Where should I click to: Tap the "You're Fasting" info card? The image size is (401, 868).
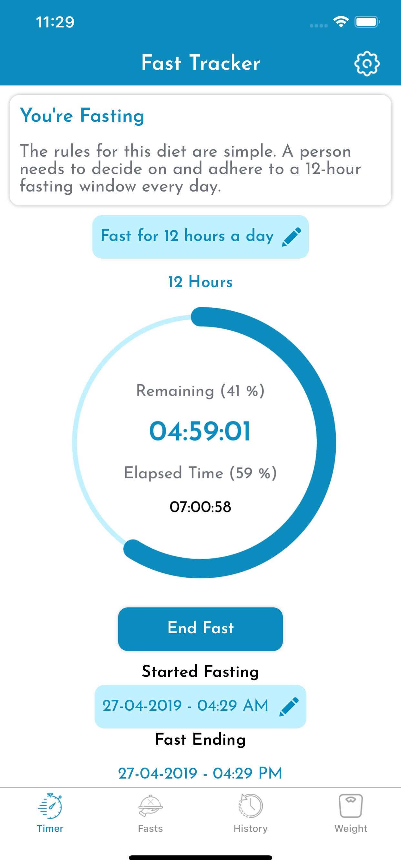pyautogui.click(x=200, y=150)
